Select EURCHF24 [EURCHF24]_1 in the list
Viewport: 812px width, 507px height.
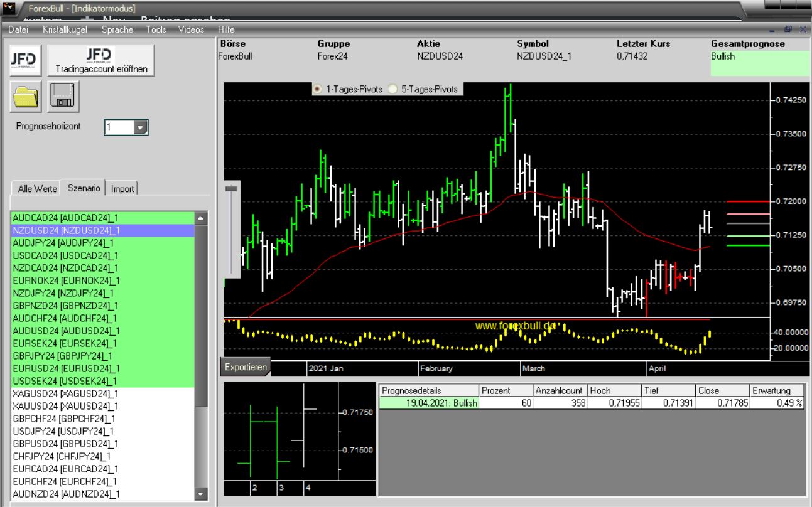coord(103,481)
